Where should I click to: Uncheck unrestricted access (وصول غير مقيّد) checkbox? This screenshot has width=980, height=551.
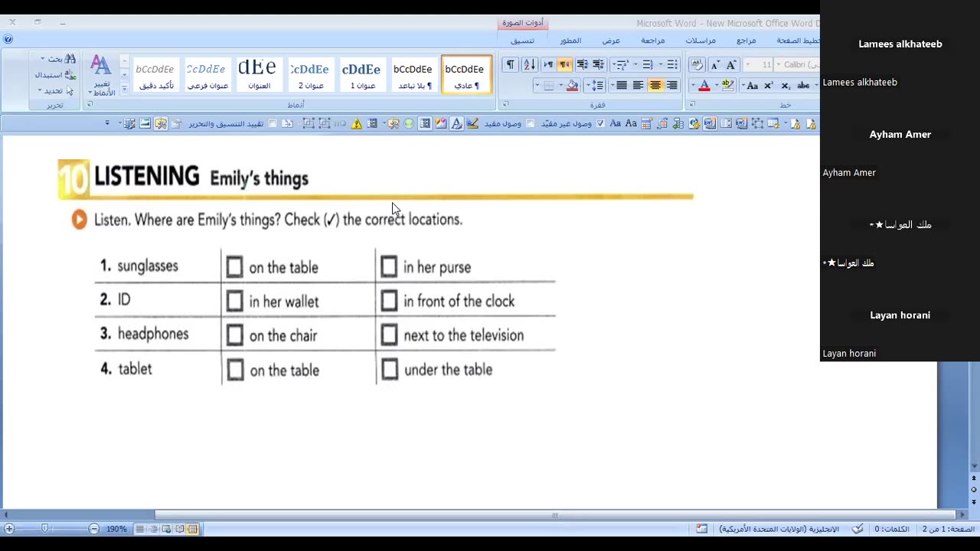[600, 123]
